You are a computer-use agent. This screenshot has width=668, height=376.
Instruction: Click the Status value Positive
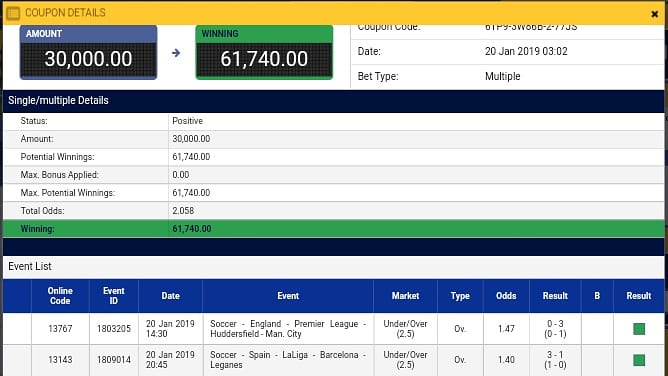187,121
